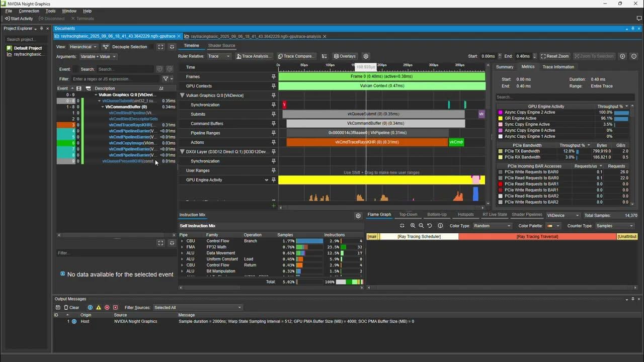Click the expand-all icon in the event view toolbar
Screen dimensions: 644x362
click(160, 47)
